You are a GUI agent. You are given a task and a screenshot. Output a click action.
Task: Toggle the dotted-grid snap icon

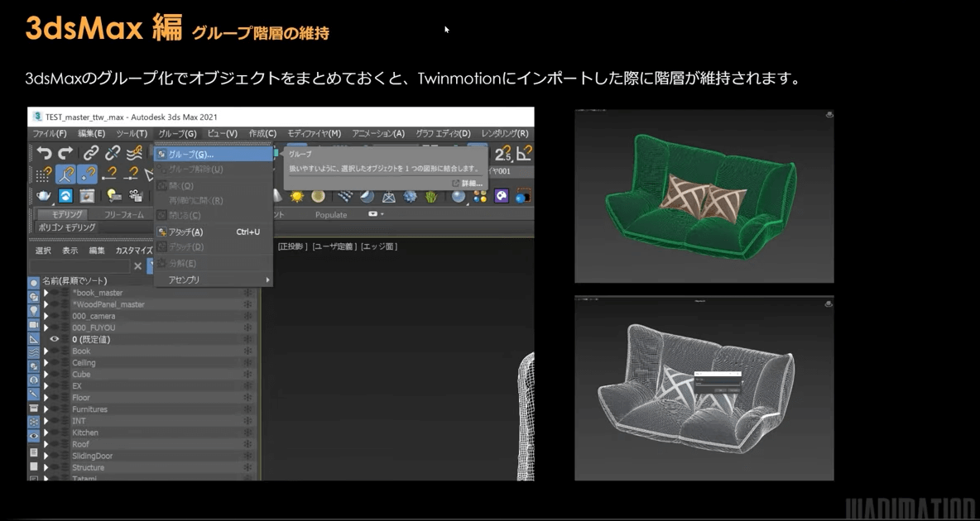tap(44, 174)
